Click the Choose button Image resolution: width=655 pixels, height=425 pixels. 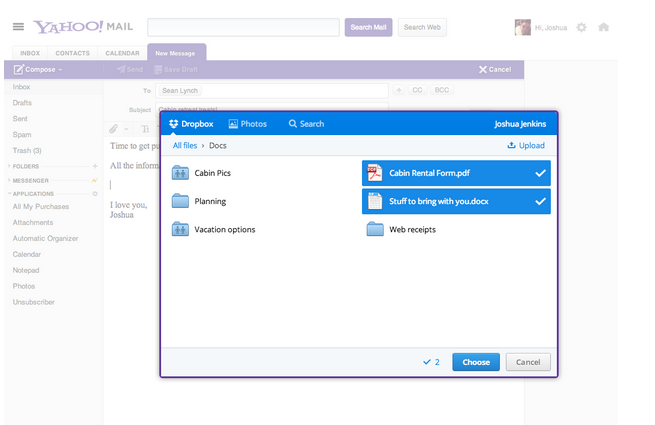tap(476, 362)
